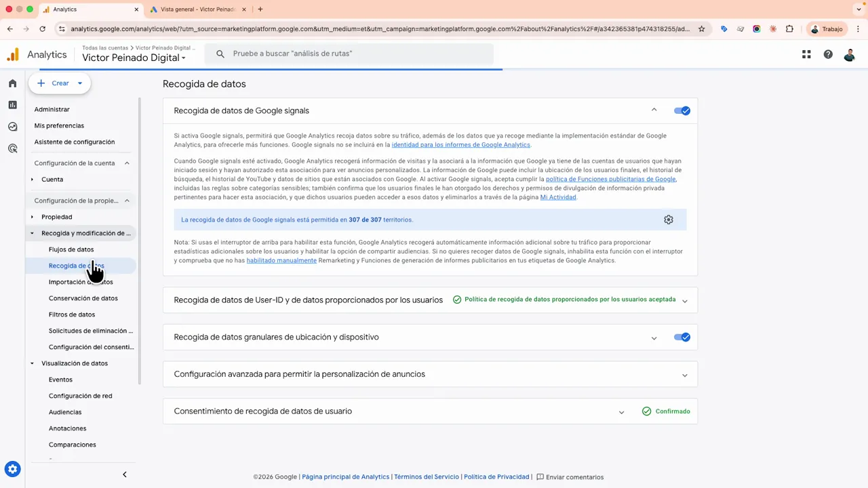Image resolution: width=868 pixels, height=488 pixels.
Task: Click the Enviar comentarios feedback icon
Action: pos(540,477)
